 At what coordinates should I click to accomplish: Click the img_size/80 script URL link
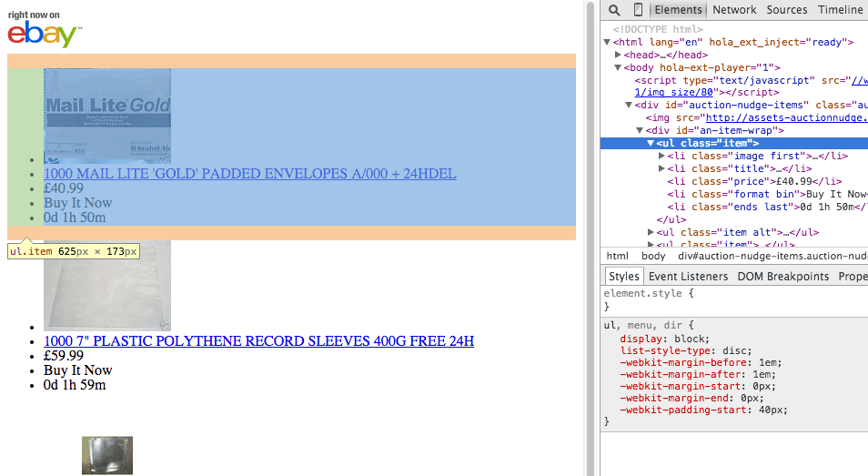[x=673, y=93]
